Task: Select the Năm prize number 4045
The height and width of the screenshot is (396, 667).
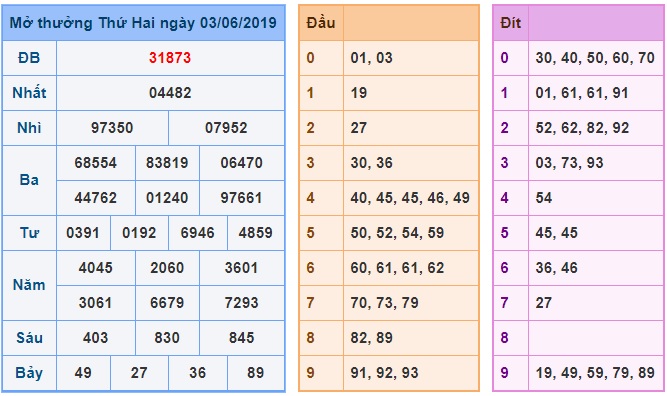Action: (96, 268)
